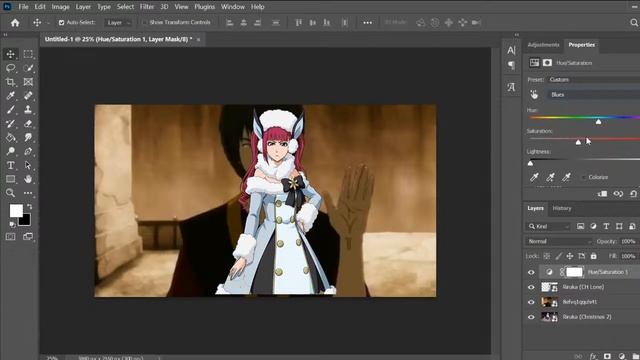640x360 pixels.
Task: Select the Clone Stamp tool
Action: [x=28, y=110]
